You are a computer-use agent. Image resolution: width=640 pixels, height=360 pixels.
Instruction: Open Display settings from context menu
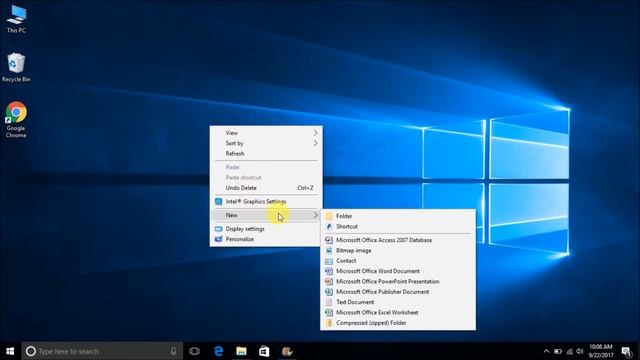(x=266, y=229)
